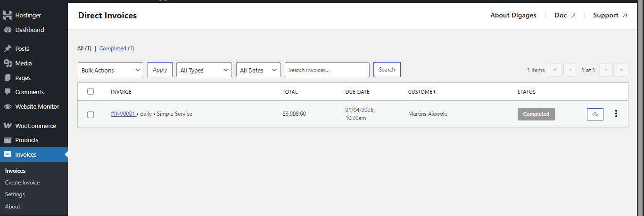The height and width of the screenshot is (216, 644).
Task: Click the Apply button
Action: pyautogui.click(x=160, y=70)
